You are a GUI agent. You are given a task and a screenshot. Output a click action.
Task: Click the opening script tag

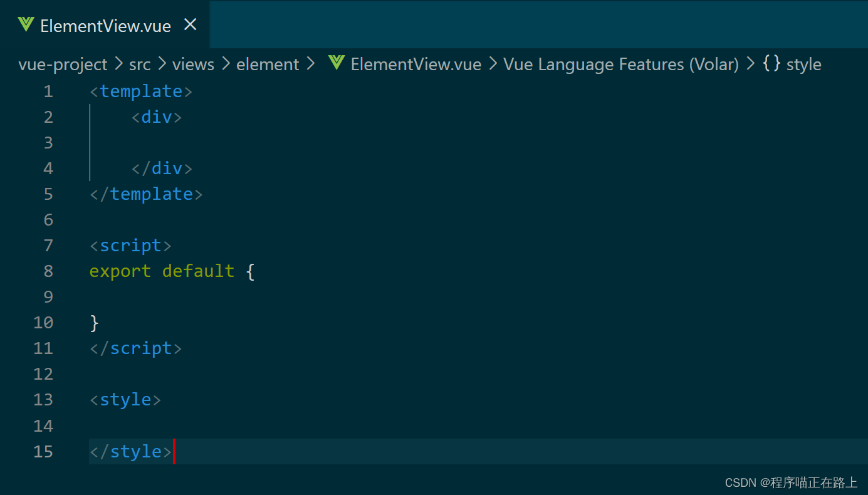(130, 246)
